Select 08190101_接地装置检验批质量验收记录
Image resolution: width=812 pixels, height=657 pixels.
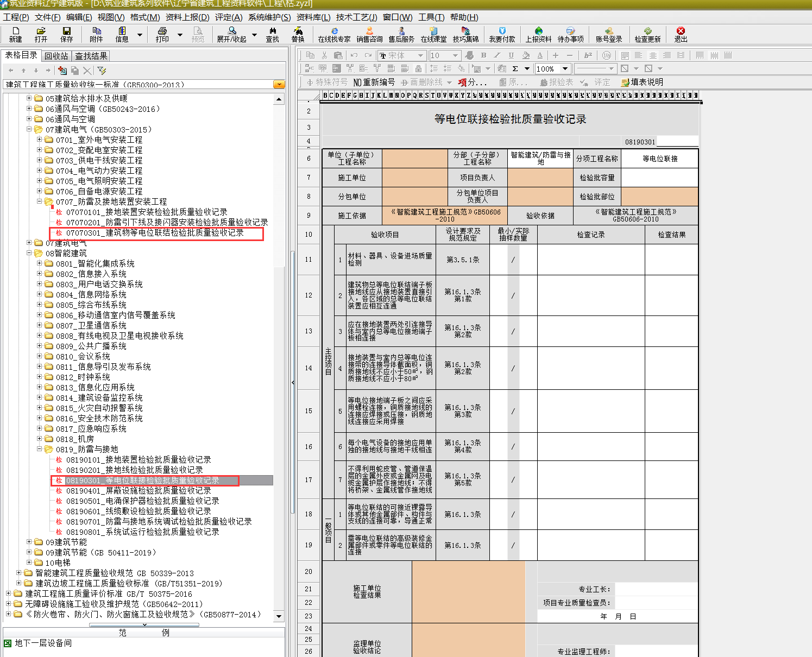(138, 460)
